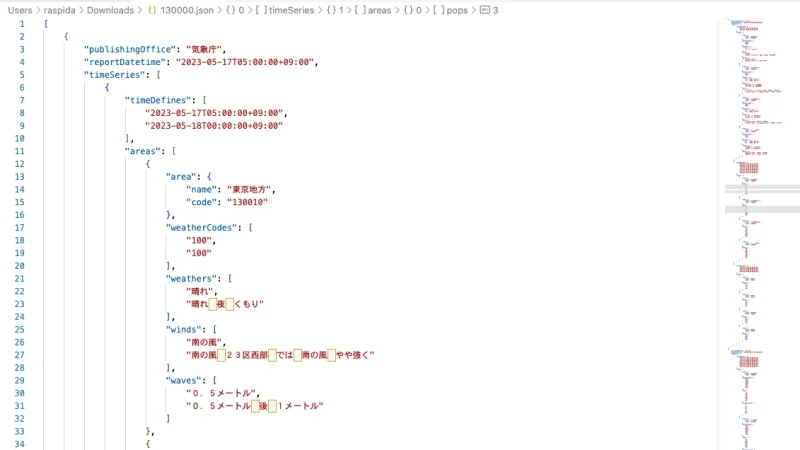The height and width of the screenshot is (450, 800).
Task: Click the "area" key on line 13
Action: point(181,177)
